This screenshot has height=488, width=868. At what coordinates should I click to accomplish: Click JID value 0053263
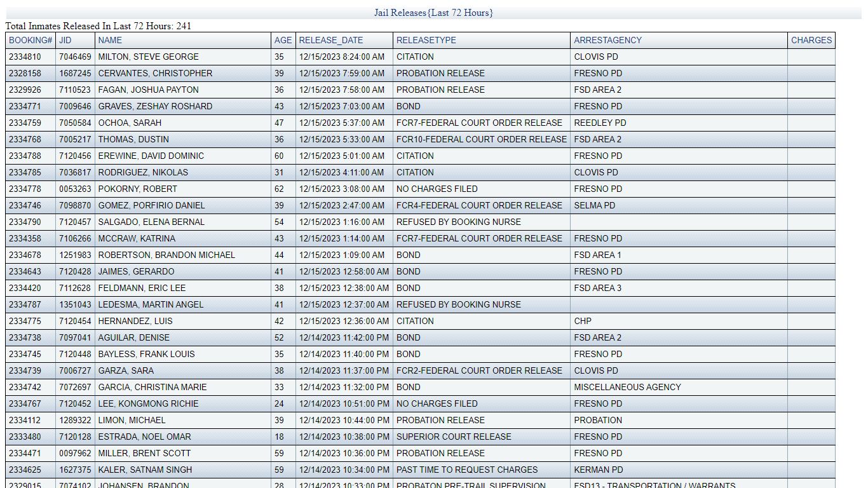pos(75,189)
